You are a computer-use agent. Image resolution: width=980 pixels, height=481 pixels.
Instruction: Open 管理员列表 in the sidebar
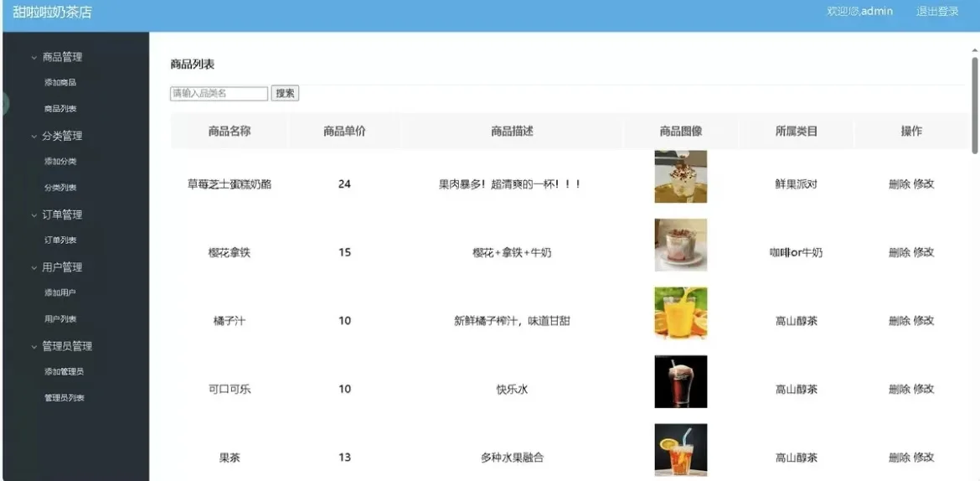[x=64, y=398]
